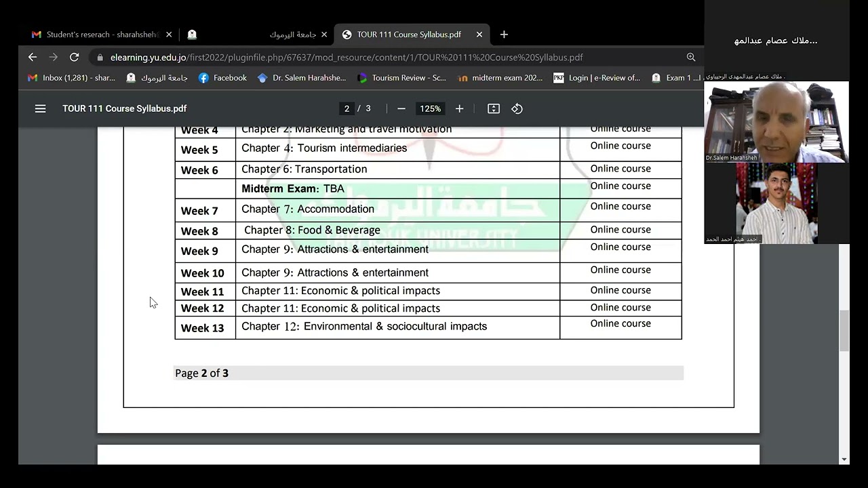The height and width of the screenshot is (488, 868).
Task: Reload the current page
Action: tap(75, 58)
